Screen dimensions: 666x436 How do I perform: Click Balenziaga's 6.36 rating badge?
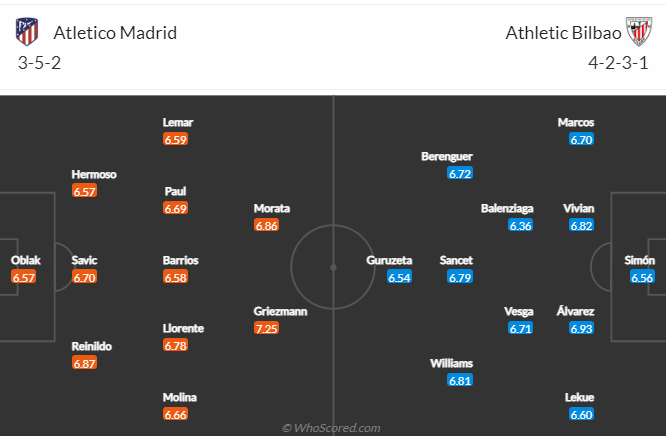pyautogui.click(x=520, y=225)
